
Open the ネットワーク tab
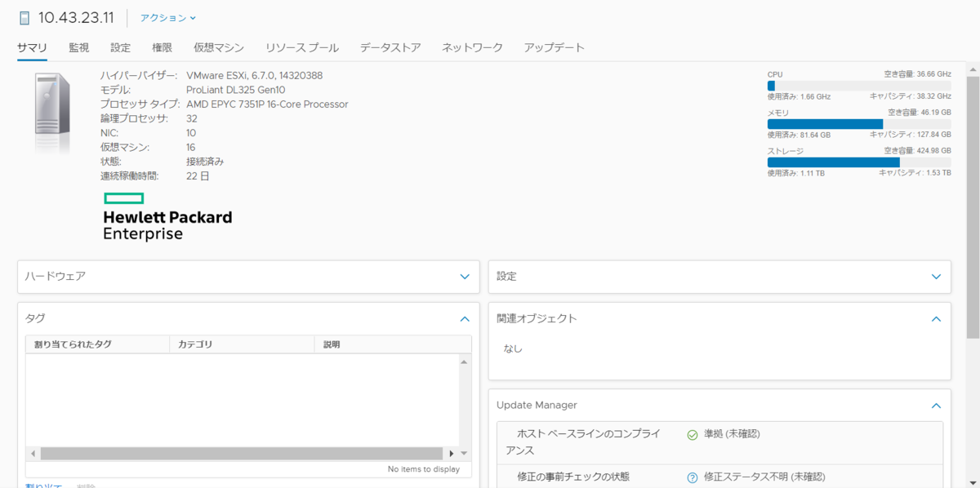(472, 47)
